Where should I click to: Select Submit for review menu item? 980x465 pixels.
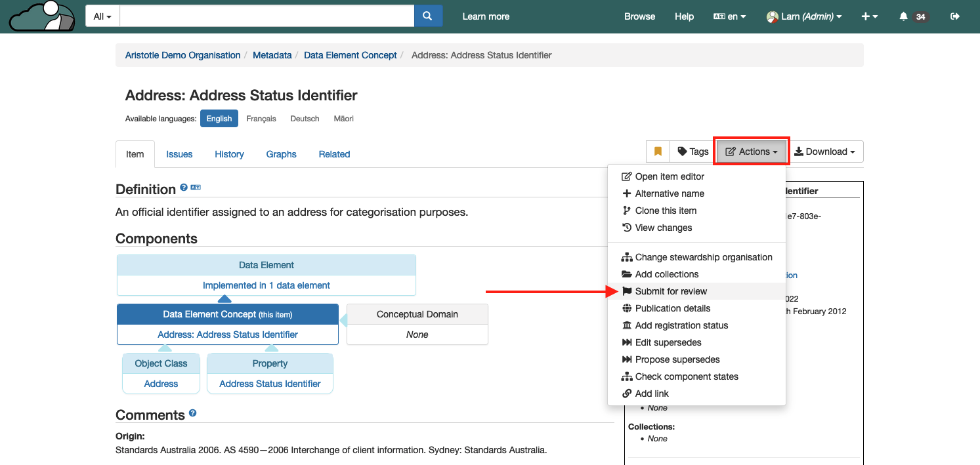(x=671, y=291)
